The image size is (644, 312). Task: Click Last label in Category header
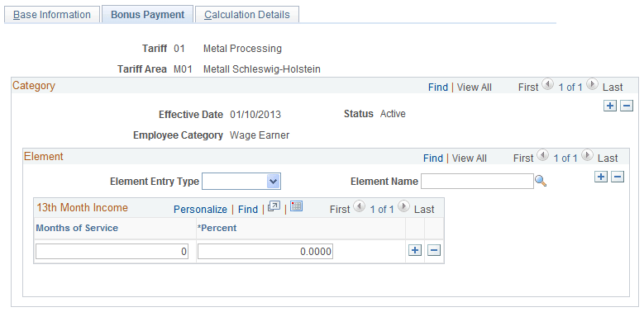click(x=613, y=87)
